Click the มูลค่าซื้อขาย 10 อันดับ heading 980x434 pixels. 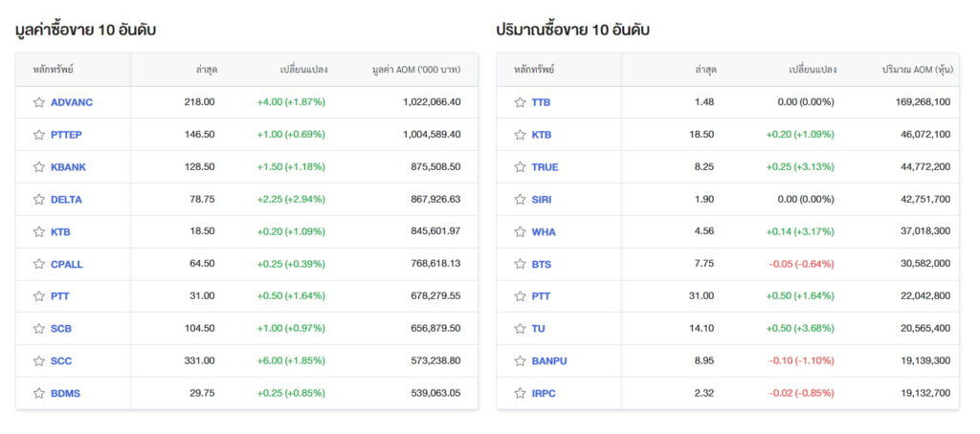[85, 30]
